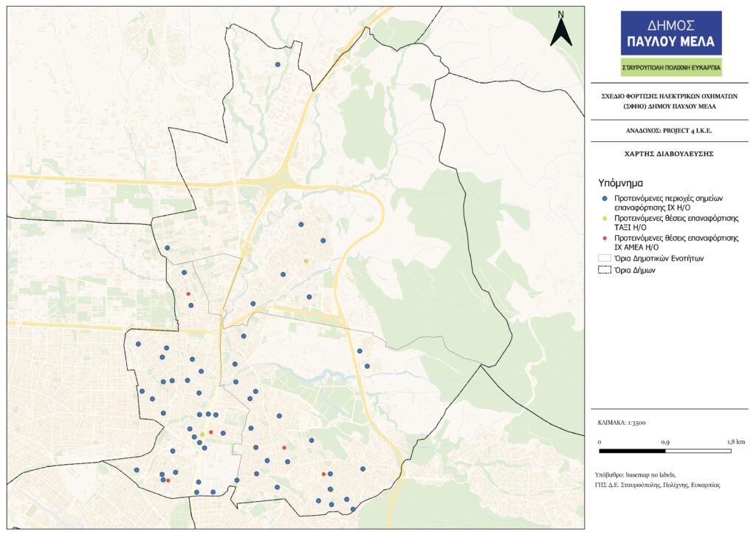Click the Όρια Δημοτικών Ενοτήτων legend box
This screenshot has height=535, width=756.
604,259
